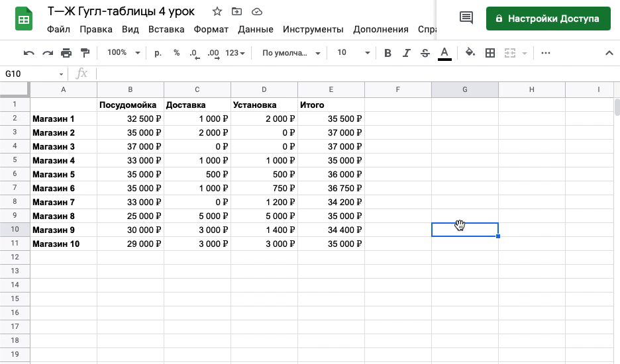Open the font size dropdown
The height and width of the screenshot is (364, 620).
point(354,52)
